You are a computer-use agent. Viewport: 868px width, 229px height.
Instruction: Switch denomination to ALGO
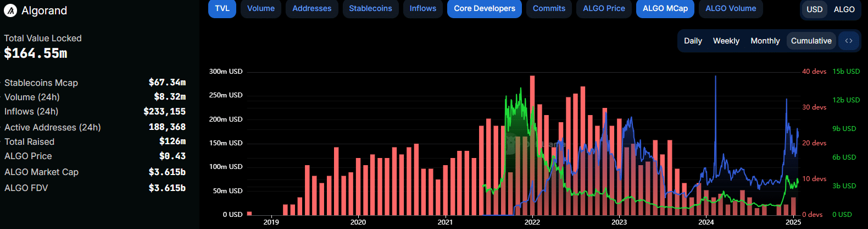click(844, 9)
